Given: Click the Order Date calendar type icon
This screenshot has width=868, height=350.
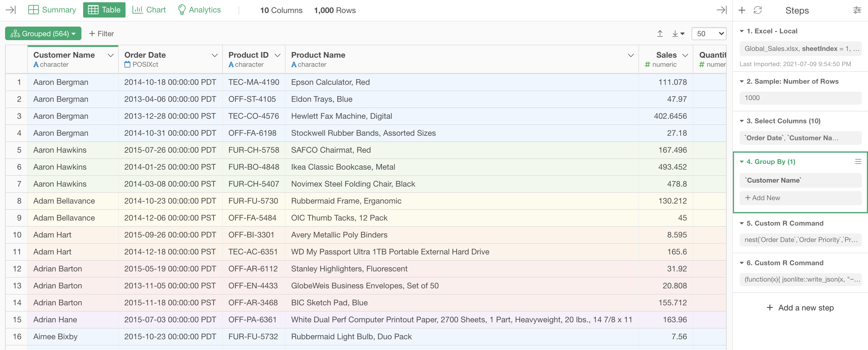Looking at the screenshot, I should pos(127,64).
